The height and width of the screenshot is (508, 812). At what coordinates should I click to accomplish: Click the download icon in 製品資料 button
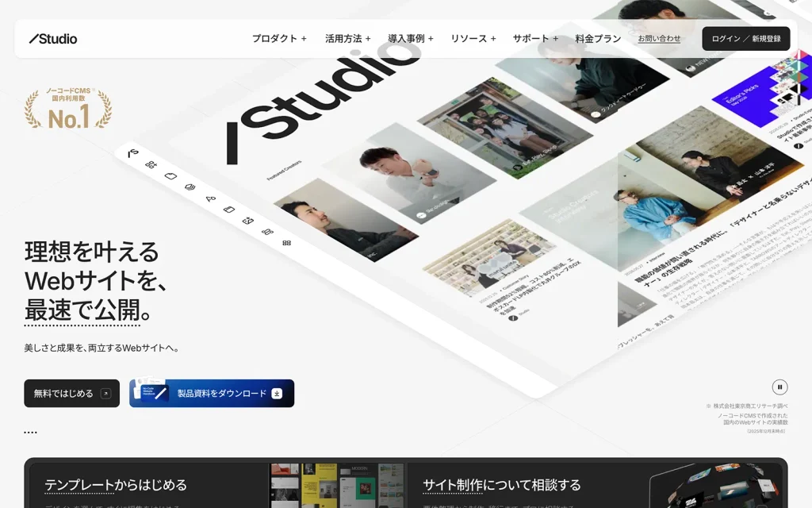(x=277, y=394)
